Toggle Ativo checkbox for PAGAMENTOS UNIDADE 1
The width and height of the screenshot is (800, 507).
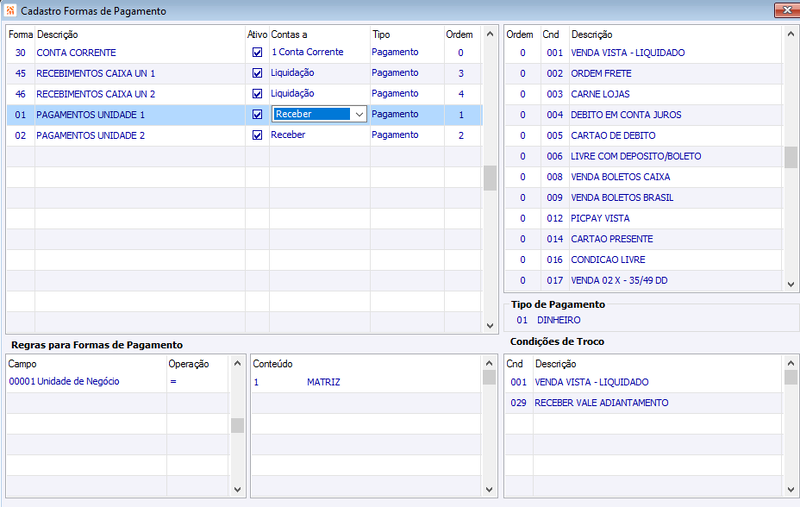click(257, 115)
